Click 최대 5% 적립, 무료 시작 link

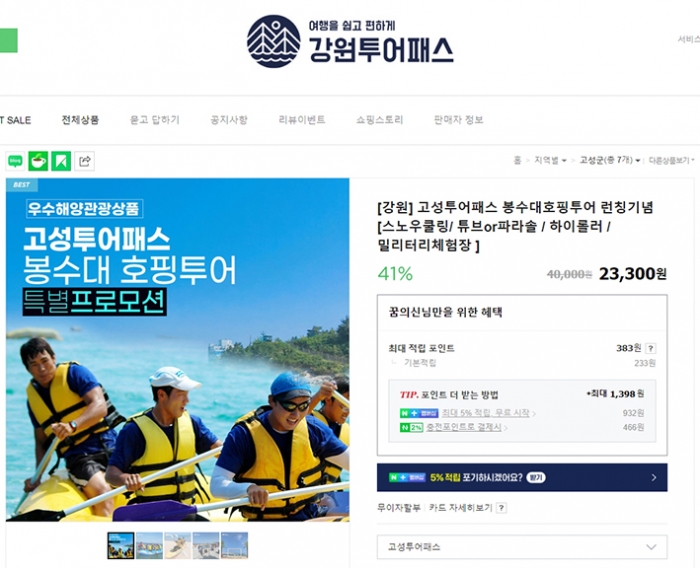pos(486,413)
